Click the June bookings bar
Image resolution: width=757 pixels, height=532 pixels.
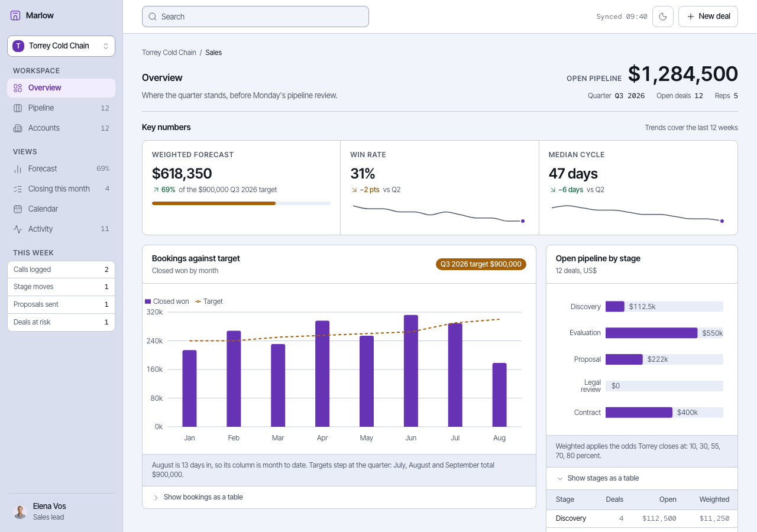411,371
